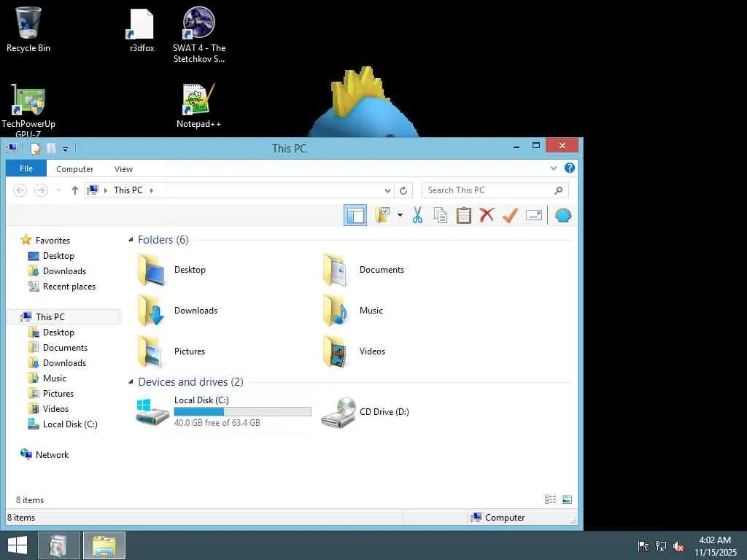The width and height of the screenshot is (747, 560).
Task: Click Local Disk (C:) usage bar
Action: pos(242,412)
